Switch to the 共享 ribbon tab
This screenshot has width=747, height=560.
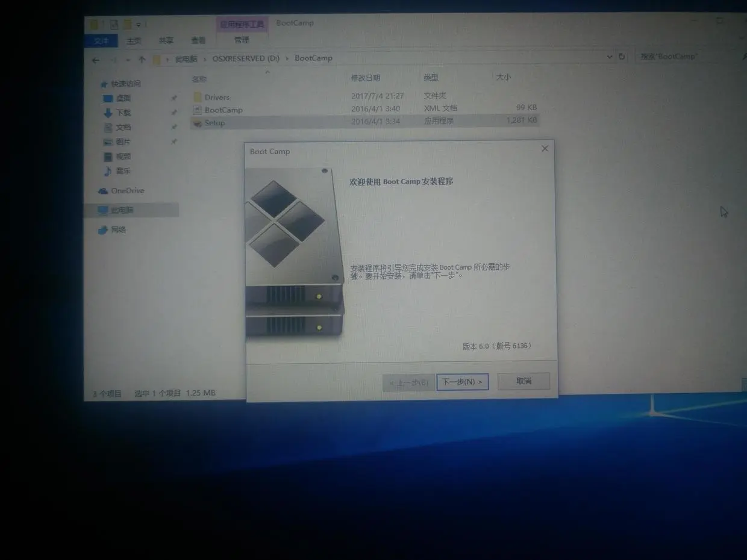[166, 40]
